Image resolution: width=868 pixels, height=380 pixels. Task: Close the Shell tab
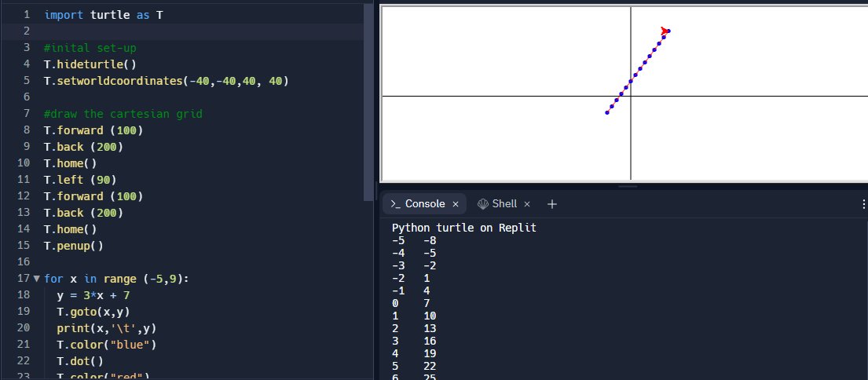(527, 204)
